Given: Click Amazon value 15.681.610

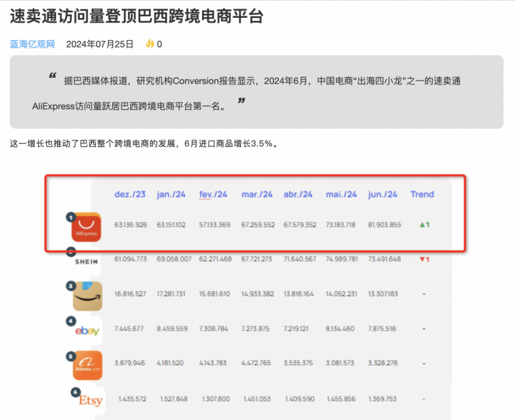Looking at the screenshot, I should point(215,294).
